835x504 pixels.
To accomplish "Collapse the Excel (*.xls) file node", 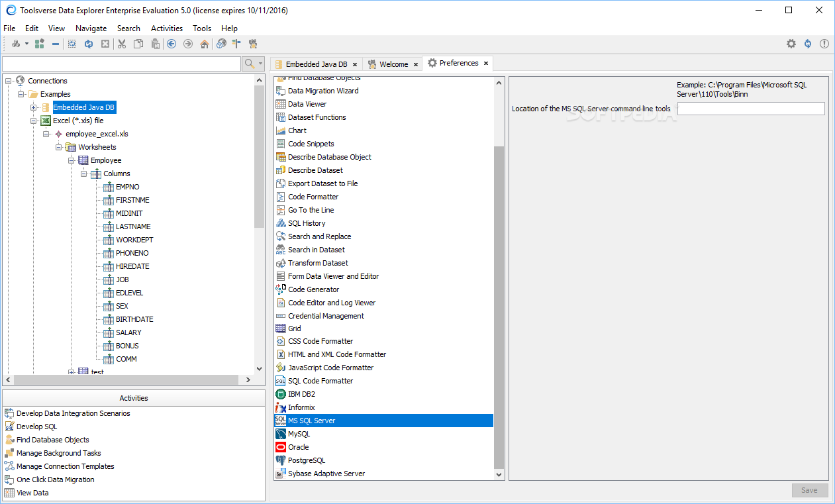I will 34,121.
